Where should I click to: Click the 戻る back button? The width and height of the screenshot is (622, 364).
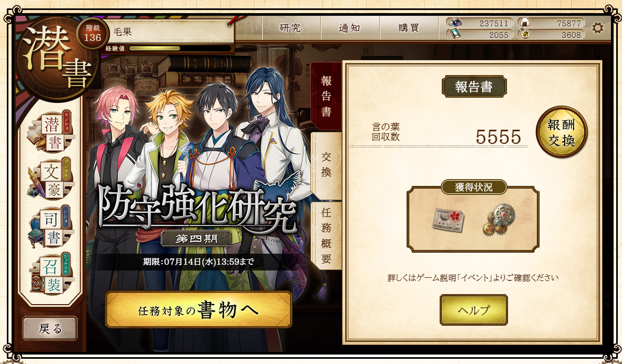tap(50, 328)
